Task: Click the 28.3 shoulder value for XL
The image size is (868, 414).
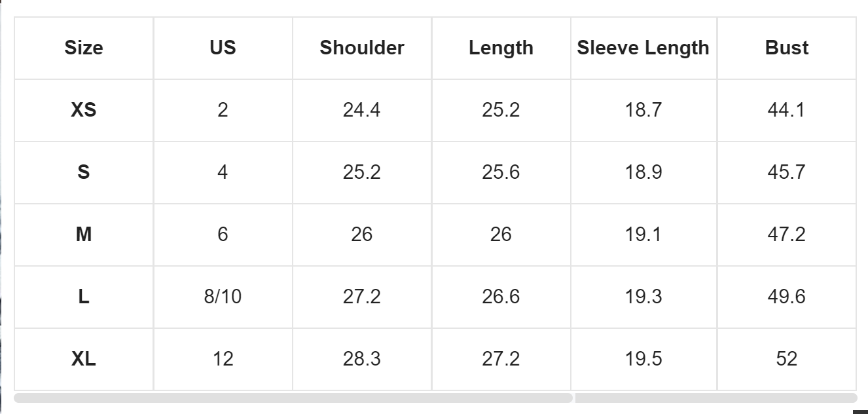Action: [362, 359]
